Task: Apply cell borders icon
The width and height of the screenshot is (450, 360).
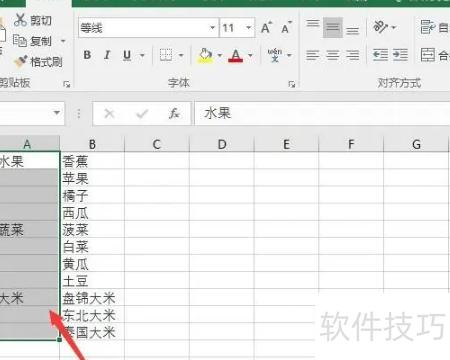Action: [166, 55]
